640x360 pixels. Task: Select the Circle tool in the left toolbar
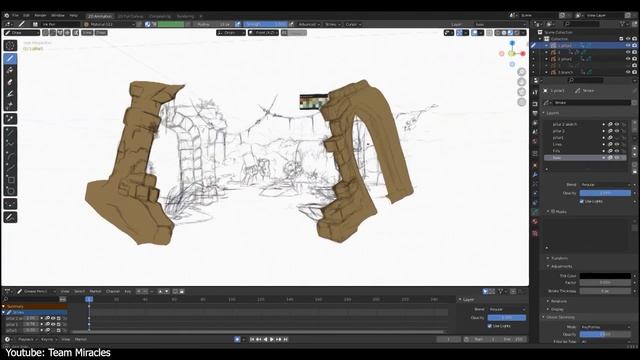coord(10,191)
